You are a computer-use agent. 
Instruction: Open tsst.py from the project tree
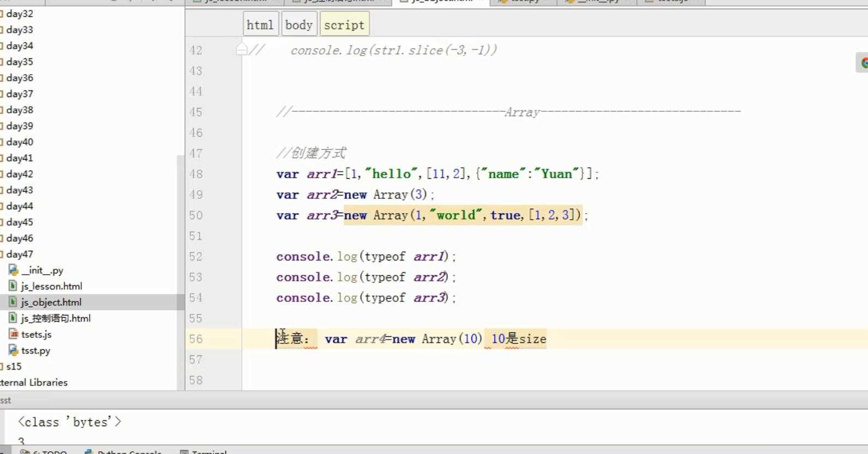tap(36, 350)
